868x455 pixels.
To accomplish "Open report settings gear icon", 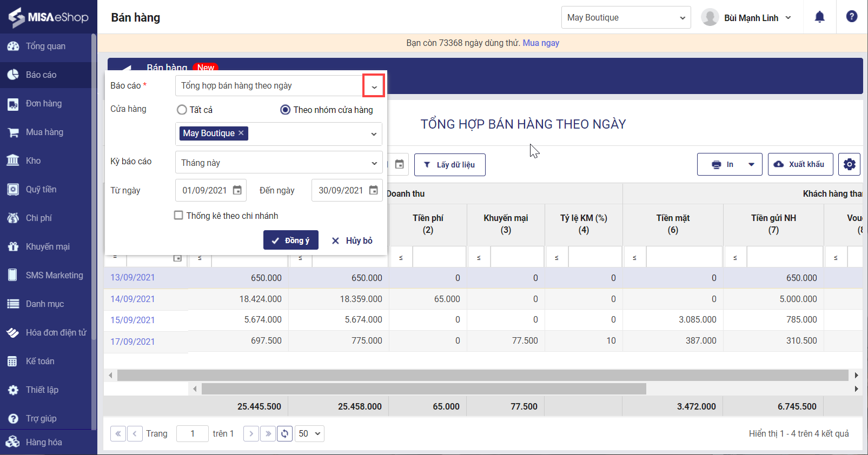I will tap(849, 164).
